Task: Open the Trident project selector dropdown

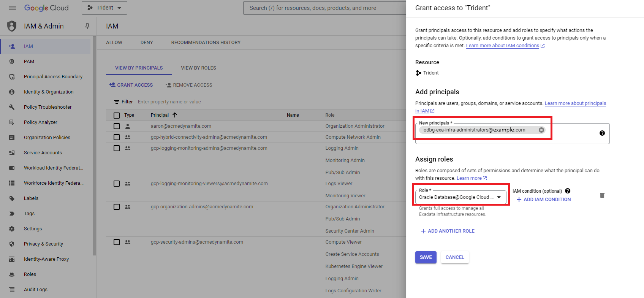Action: 104,8
